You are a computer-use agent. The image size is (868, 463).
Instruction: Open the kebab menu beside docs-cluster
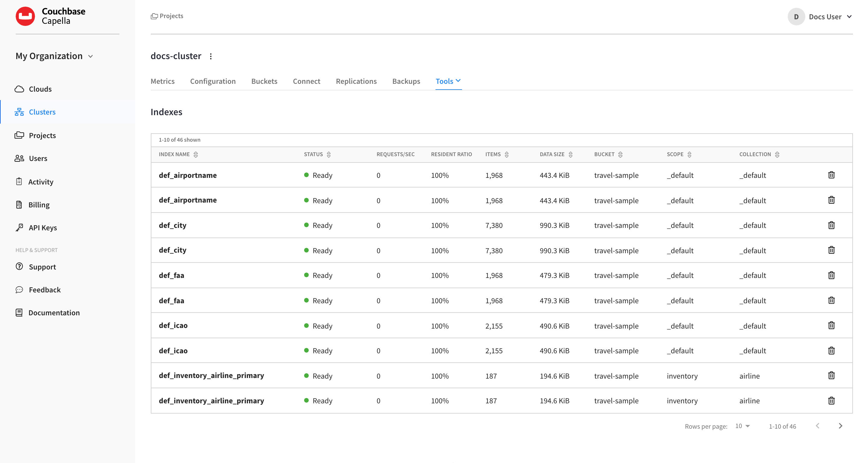[211, 56]
